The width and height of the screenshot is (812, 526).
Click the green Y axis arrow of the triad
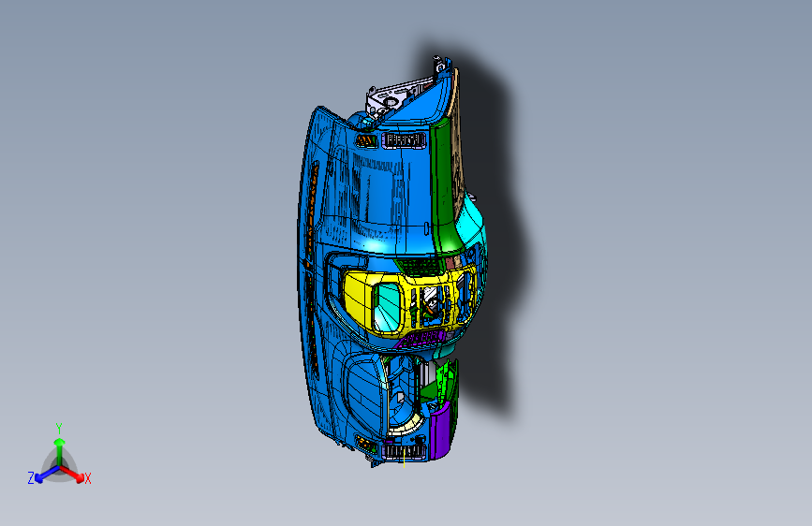point(59,450)
